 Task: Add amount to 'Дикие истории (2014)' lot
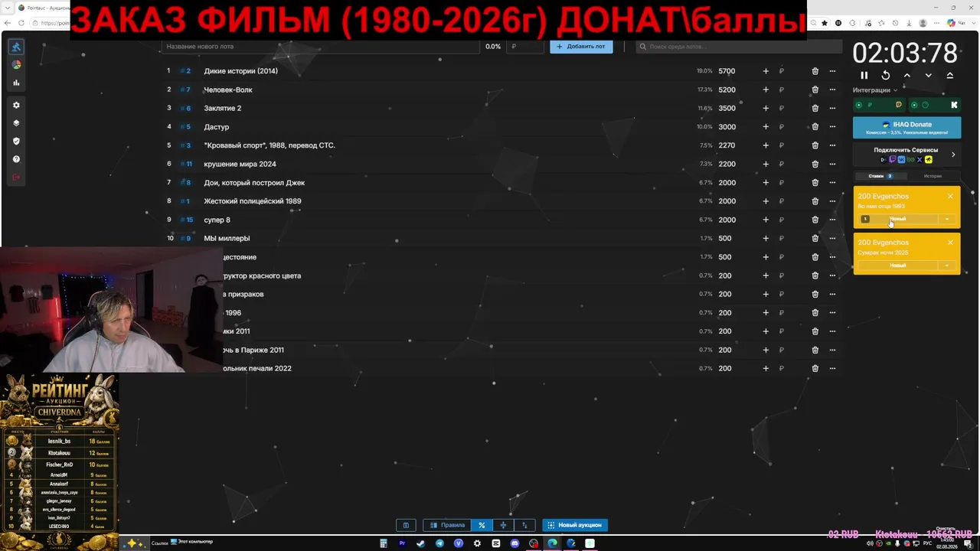coord(766,71)
